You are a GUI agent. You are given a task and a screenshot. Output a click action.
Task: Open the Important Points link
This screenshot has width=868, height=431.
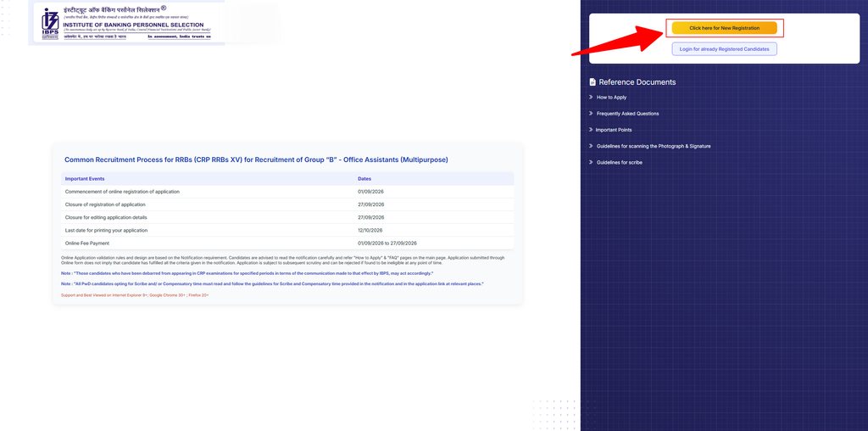pyautogui.click(x=614, y=130)
